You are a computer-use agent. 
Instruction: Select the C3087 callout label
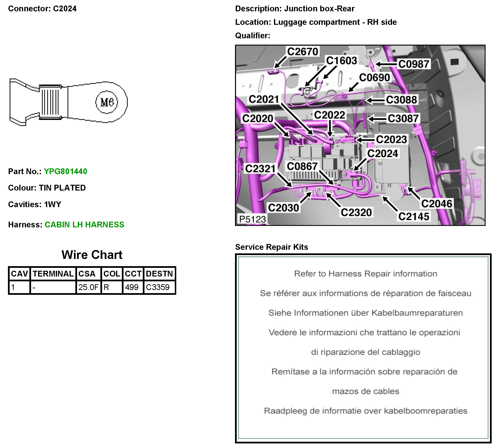(x=403, y=119)
